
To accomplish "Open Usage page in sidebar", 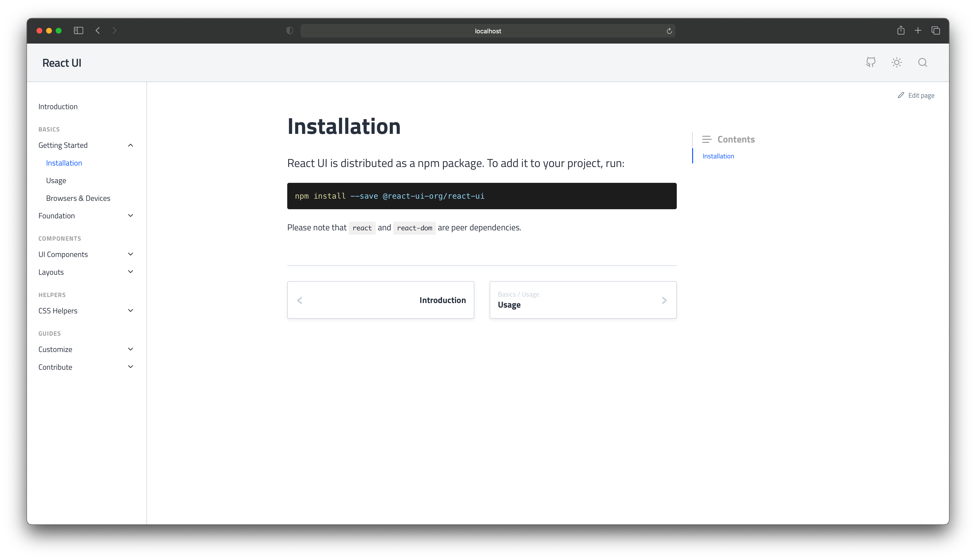I will [x=56, y=181].
